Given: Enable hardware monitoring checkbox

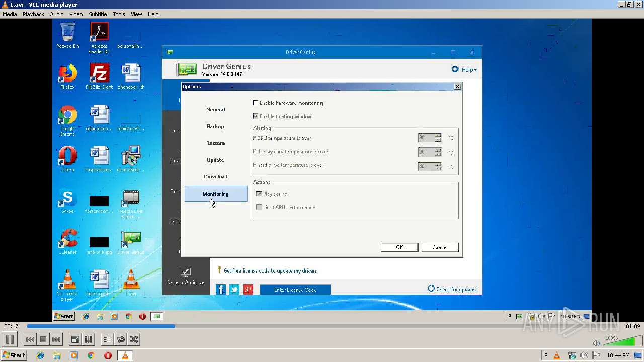Looking at the screenshot, I should point(256,103).
